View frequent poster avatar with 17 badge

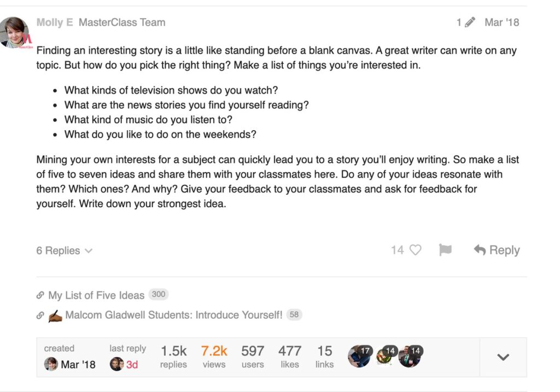pos(359,356)
